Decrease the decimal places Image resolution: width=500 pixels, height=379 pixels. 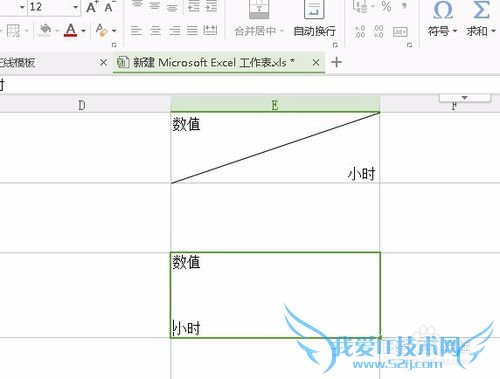click(x=378, y=31)
